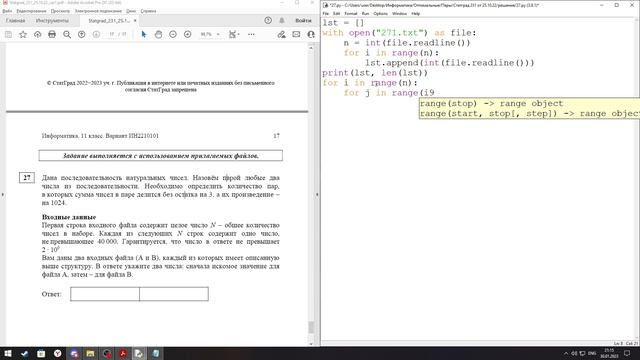Click the first answer box for file A
The image size is (640, 360).
click(105, 294)
